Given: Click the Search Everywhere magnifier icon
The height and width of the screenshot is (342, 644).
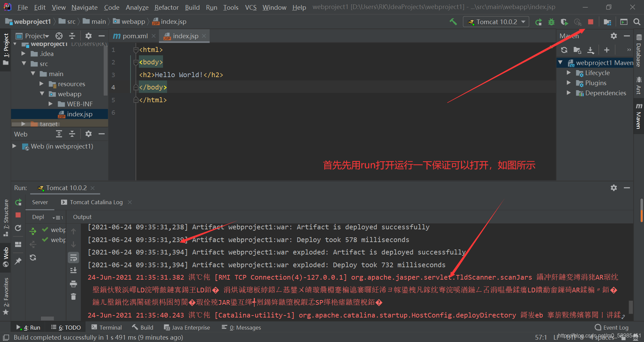Looking at the screenshot, I should click(637, 22).
